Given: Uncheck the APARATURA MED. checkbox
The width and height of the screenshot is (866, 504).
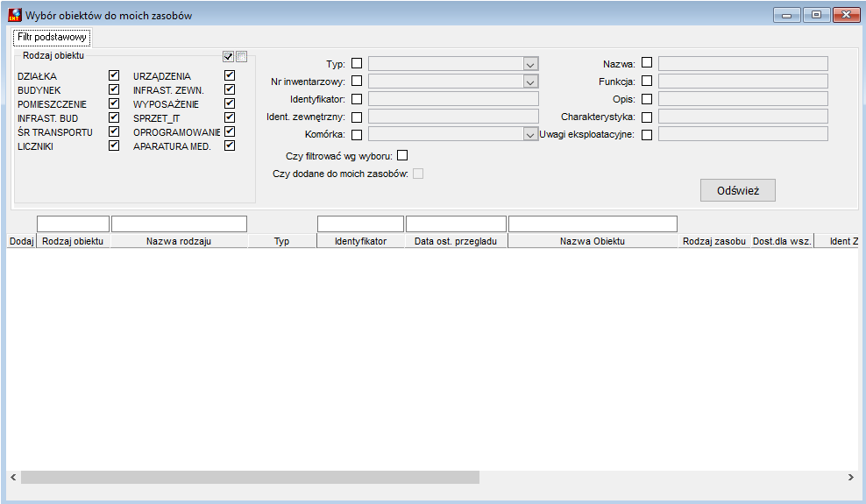Looking at the screenshot, I should tap(230, 146).
